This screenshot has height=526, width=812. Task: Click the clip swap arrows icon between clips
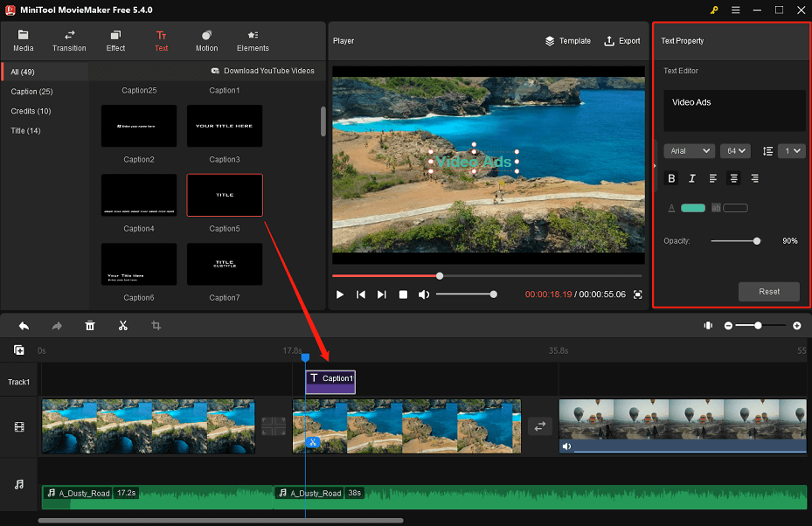(539, 426)
